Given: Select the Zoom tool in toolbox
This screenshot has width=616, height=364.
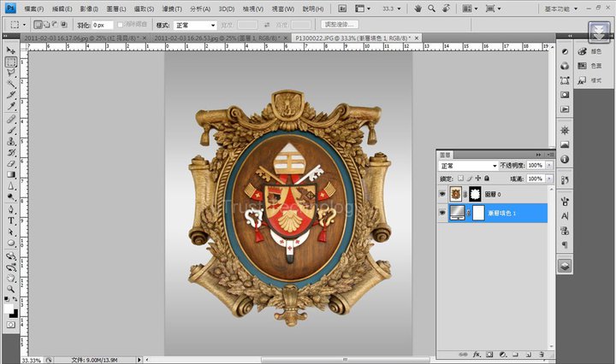Looking at the screenshot, I should (x=11, y=289).
